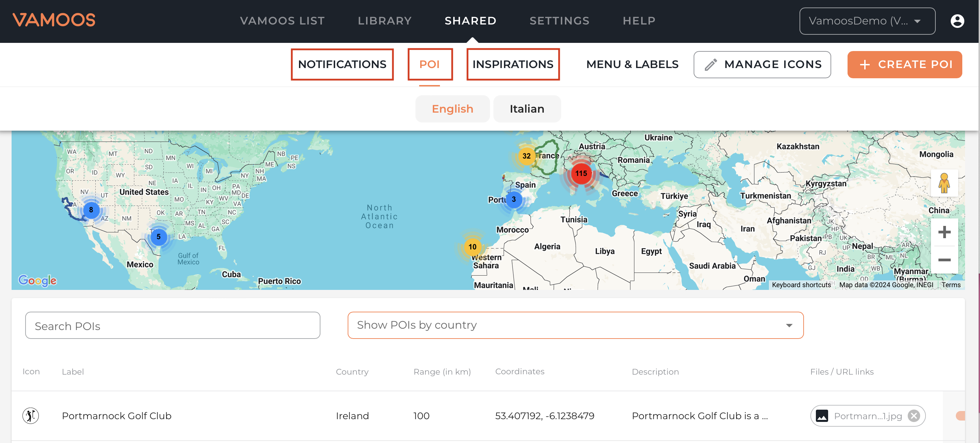This screenshot has height=443, width=980.
Task: Go to the Notifications tab
Action: [342, 64]
